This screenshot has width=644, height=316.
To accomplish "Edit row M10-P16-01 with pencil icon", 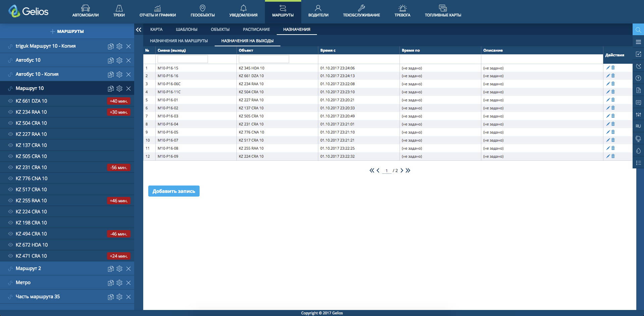I will coord(608,100).
